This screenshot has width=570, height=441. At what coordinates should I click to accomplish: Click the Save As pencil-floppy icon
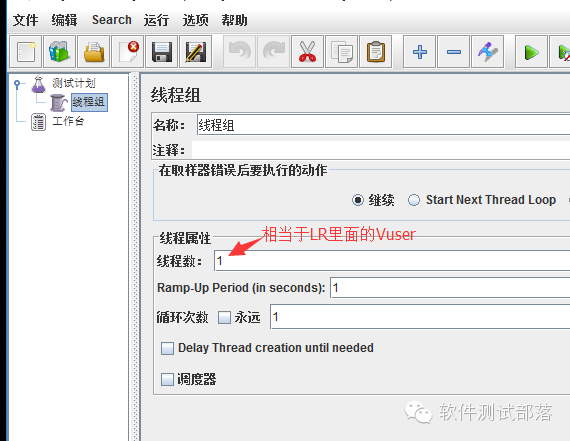pyautogui.click(x=196, y=52)
